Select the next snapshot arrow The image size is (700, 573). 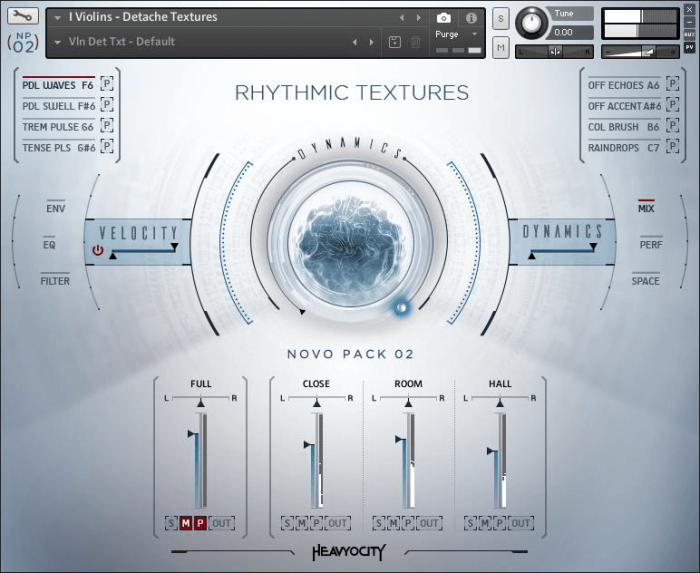371,42
